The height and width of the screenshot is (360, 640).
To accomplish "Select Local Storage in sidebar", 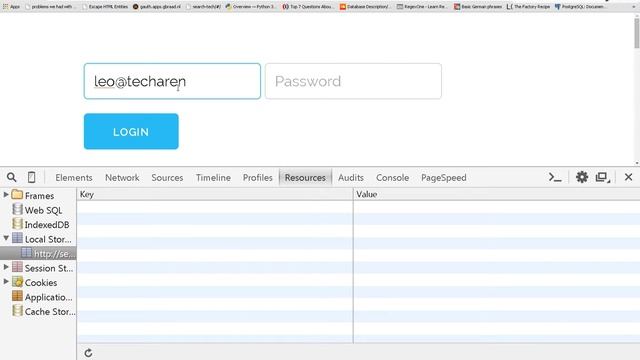I will (42, 239).
